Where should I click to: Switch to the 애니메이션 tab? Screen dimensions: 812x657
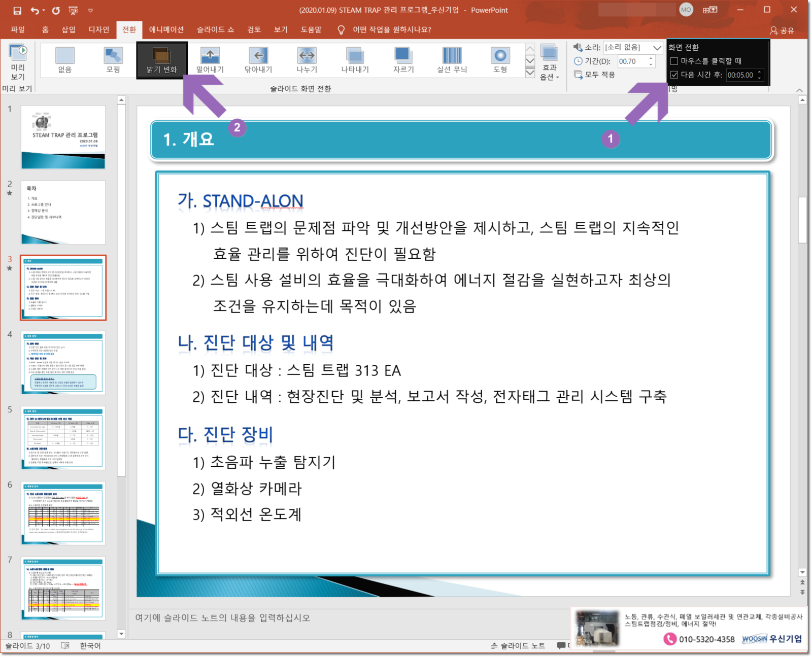tap(166, 29)
